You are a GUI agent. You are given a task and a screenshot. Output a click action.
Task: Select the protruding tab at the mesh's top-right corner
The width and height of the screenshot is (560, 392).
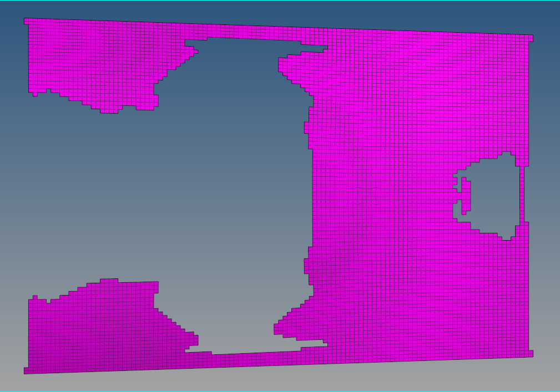[x=531, y=38]
